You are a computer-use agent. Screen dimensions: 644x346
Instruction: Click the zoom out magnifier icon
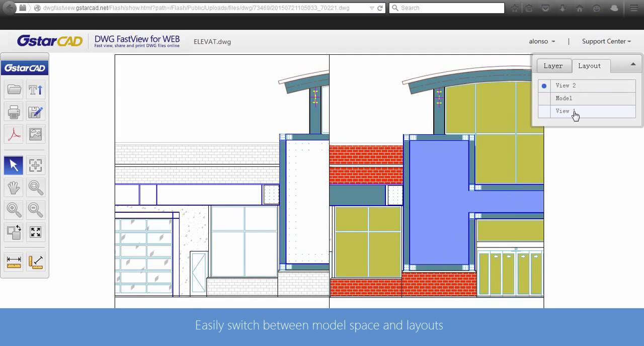tap(35, 209)
